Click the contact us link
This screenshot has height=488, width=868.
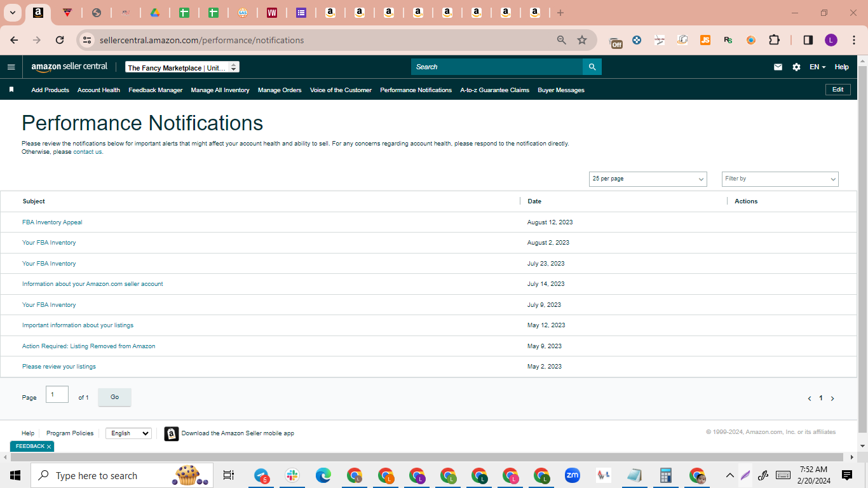point(88,152)
